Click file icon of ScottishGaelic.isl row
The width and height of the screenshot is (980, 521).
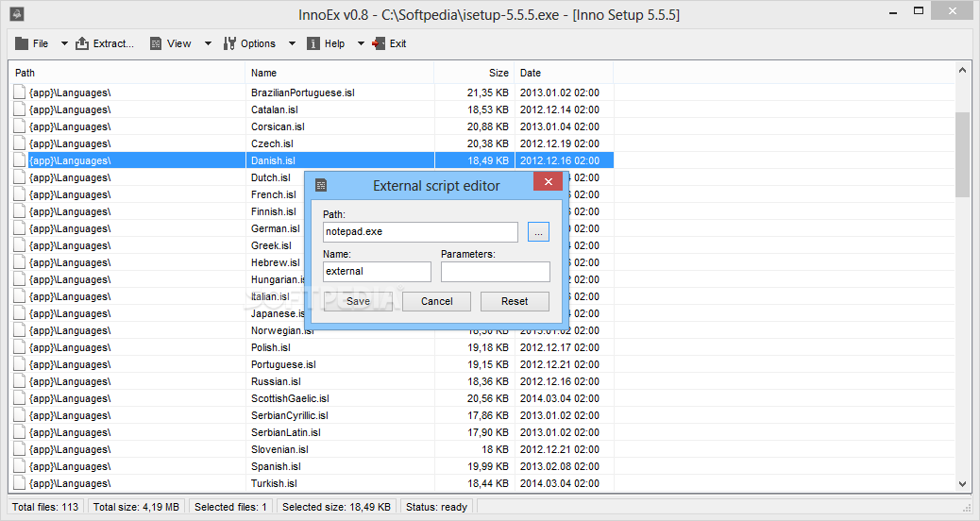tap(20, 398)
